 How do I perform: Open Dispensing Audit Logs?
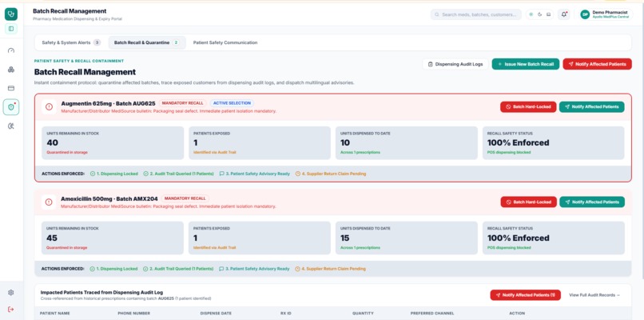pyautogui.click(x=455, y=64)
